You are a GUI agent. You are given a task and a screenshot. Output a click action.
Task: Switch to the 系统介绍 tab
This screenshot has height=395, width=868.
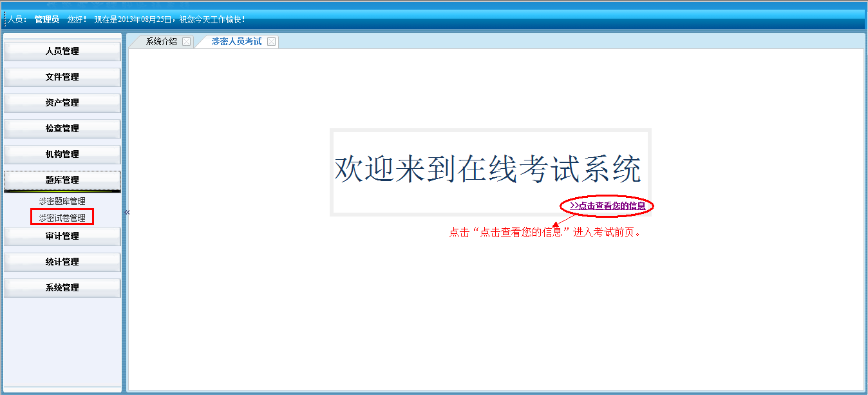tap(161, 41)
